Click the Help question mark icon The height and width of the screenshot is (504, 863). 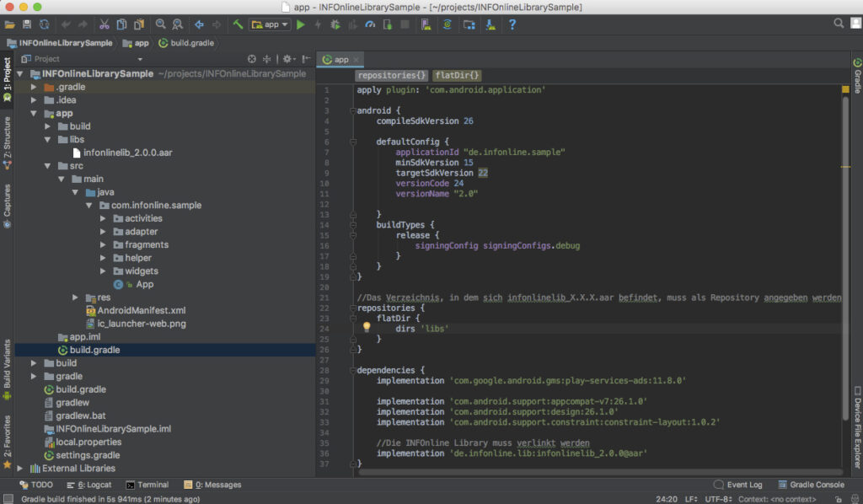pos(512,24)
